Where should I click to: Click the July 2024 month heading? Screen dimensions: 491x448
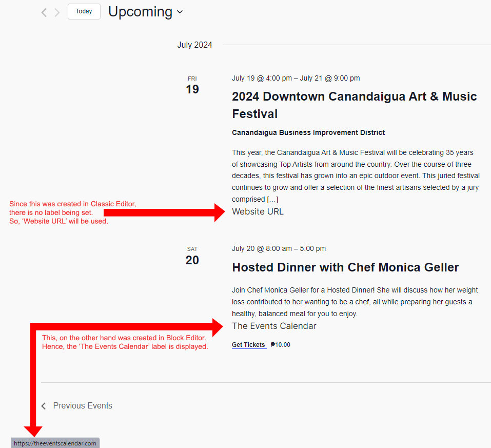(194, 45)
